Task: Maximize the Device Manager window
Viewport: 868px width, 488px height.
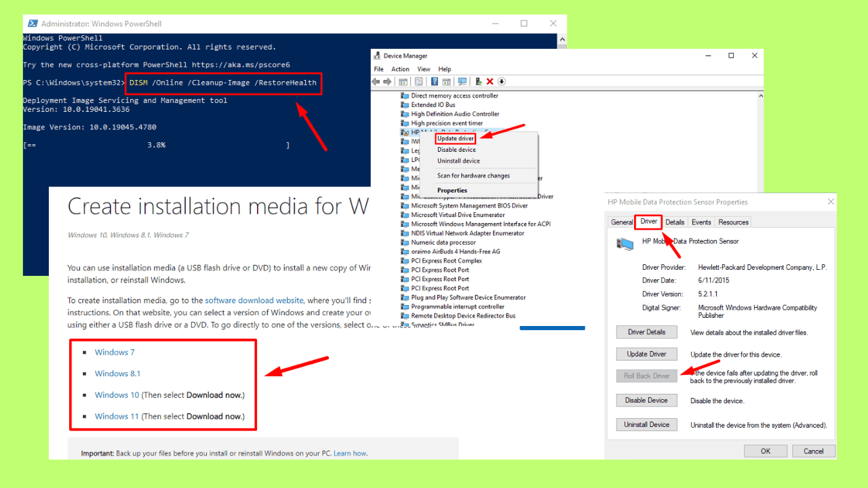Action: (x=731, y=56)
